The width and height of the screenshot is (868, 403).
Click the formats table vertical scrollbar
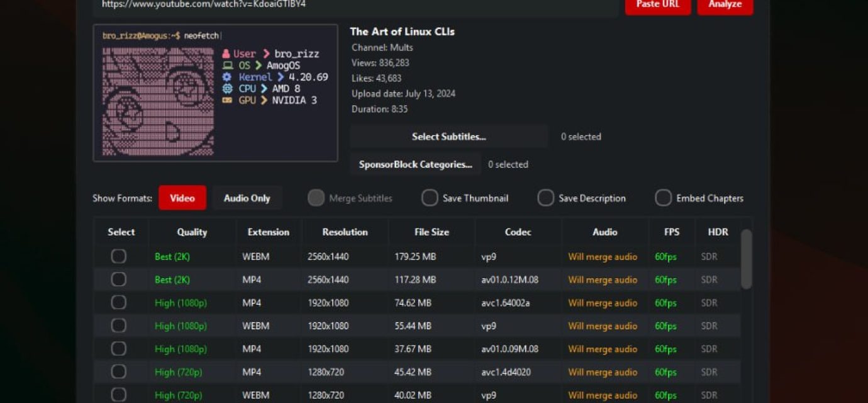pos(746,259)
